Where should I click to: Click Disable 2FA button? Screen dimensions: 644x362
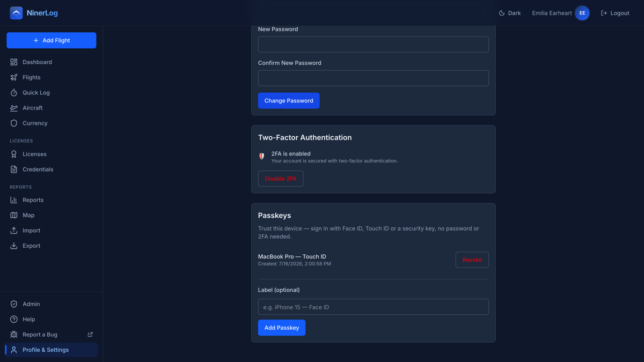[281, 179]
